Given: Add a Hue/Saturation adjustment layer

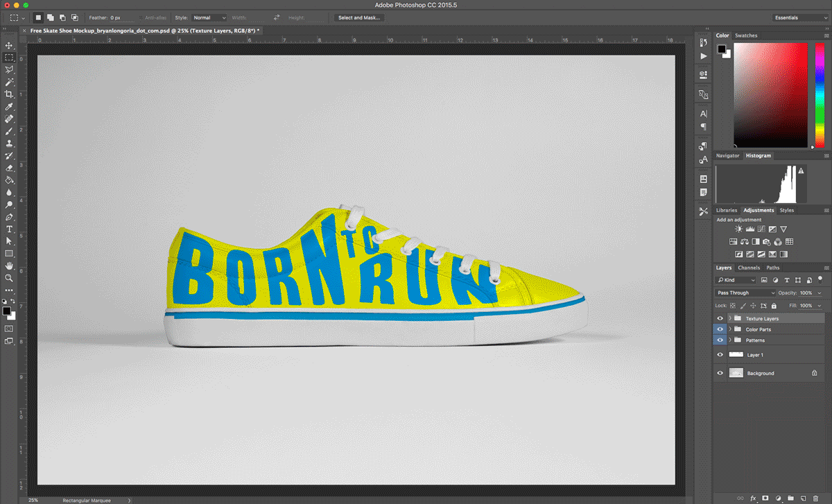Looking at the screenshot, I should tap(734, 241).
